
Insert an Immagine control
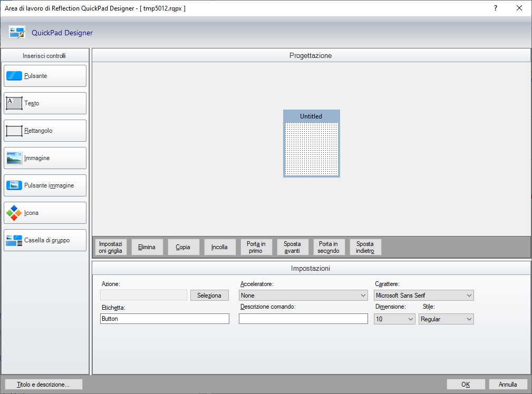[45, 158]
